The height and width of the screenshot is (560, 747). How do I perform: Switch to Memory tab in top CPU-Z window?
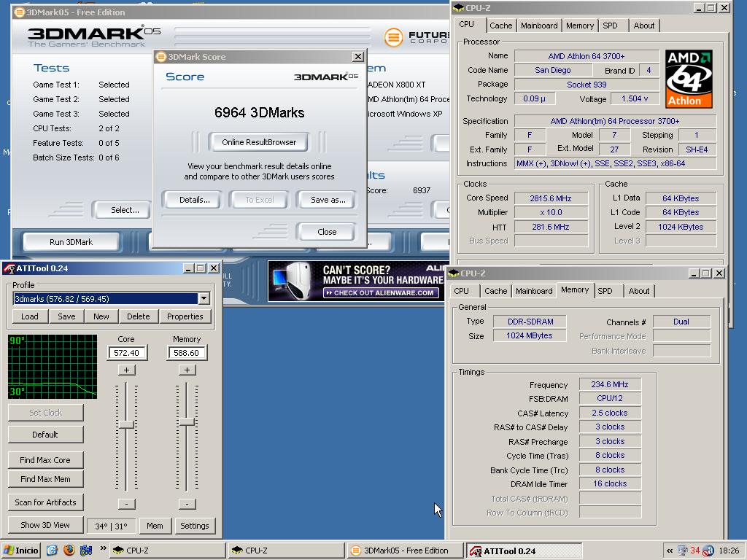(x=580, y=26)
